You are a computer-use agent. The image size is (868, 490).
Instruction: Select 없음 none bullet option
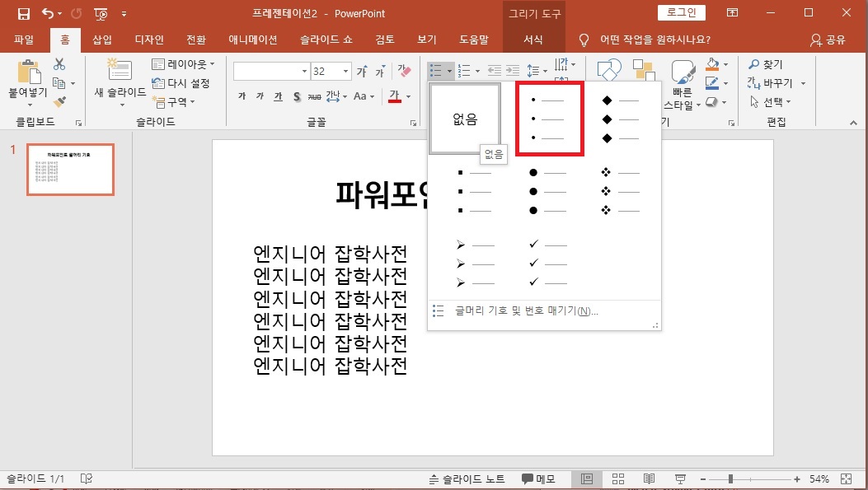[x=465, y=119]
